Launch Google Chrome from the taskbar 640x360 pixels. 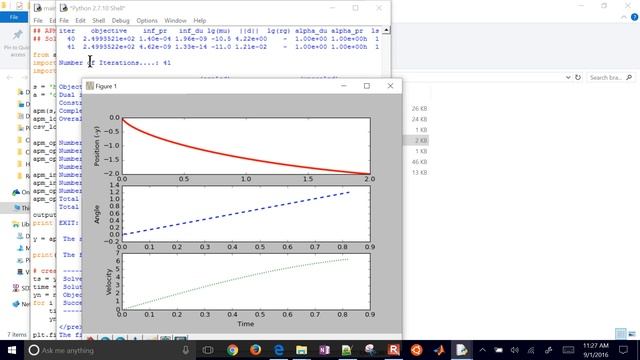coord(232,350)
